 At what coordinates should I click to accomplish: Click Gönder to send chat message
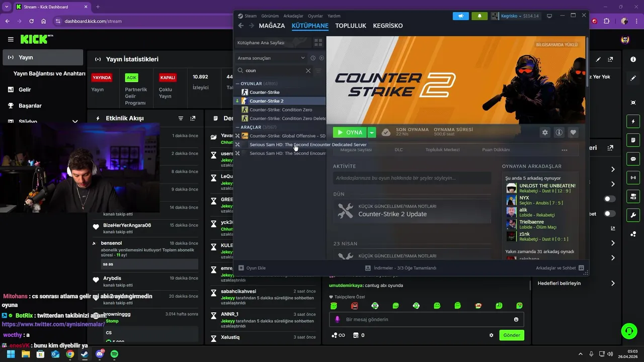(512, 335)
